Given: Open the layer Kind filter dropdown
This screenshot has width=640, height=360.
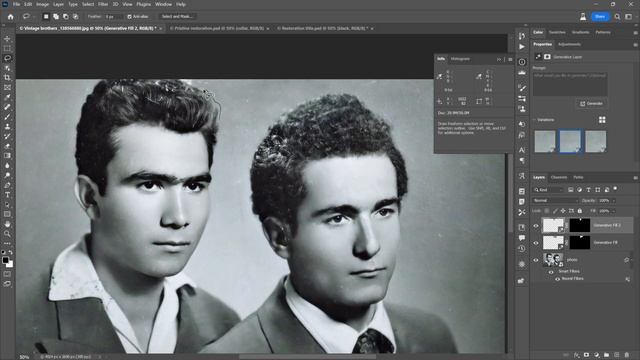Looking at the screenshot, I should (x=549, y=190).
